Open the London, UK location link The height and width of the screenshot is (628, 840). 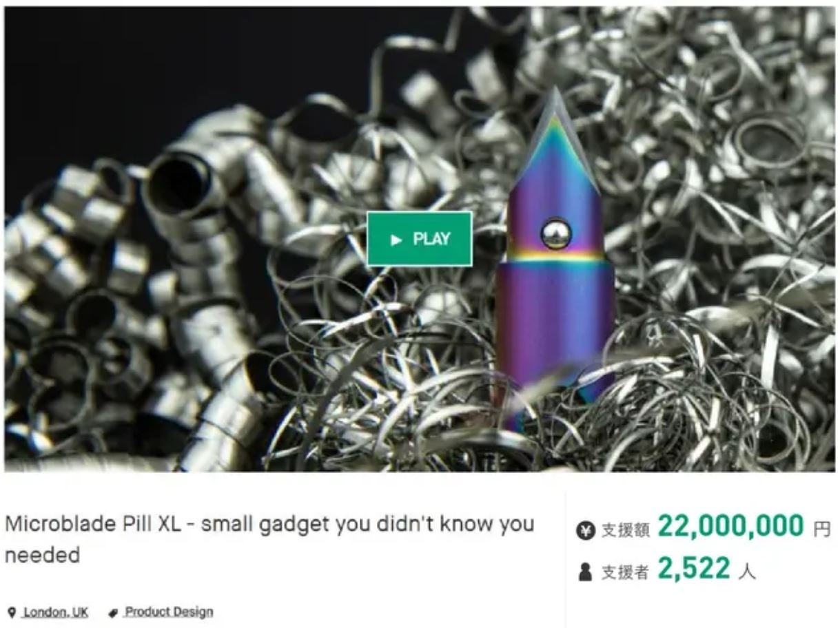[55, 612]
